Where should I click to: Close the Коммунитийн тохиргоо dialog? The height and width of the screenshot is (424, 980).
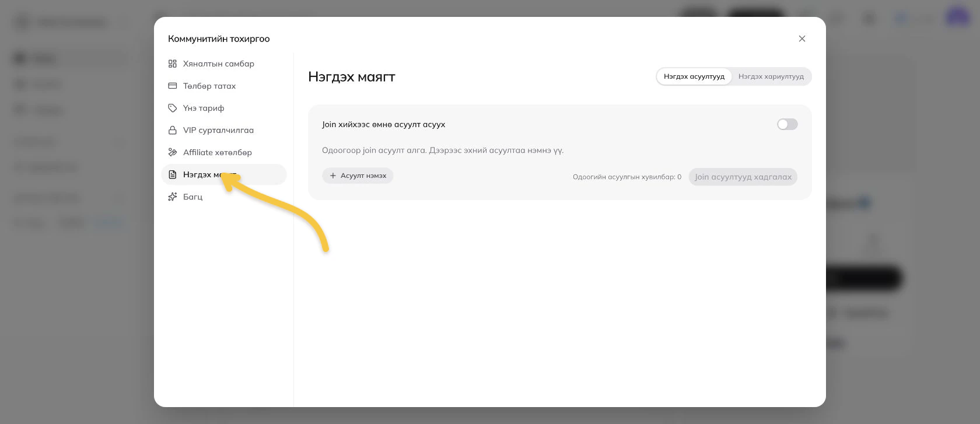click(x=802, y=38)
